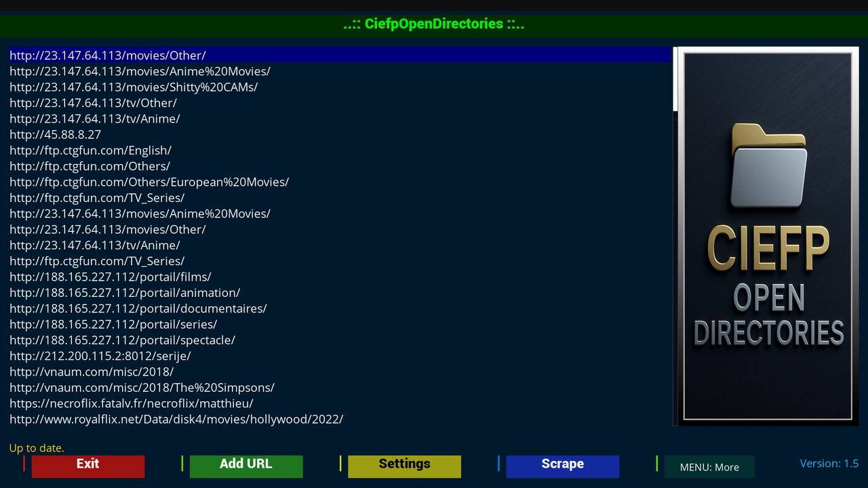Click the list scrollbar thumb
Viewport: 868px width, 488px height.
pyautogui.click(x=675, y=79)
